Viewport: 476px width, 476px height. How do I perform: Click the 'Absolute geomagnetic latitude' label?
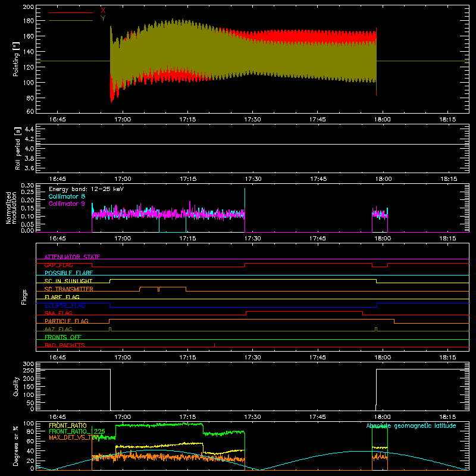tap(411, 426)
